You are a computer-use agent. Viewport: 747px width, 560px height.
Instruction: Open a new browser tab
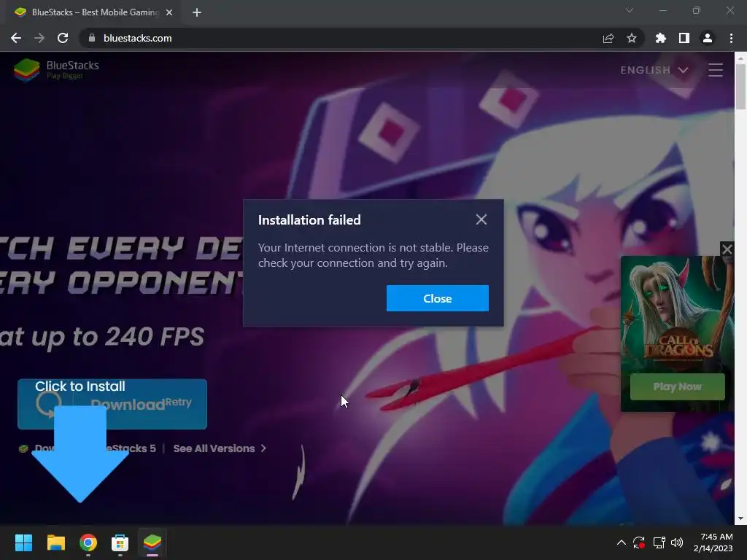[197, 12]
